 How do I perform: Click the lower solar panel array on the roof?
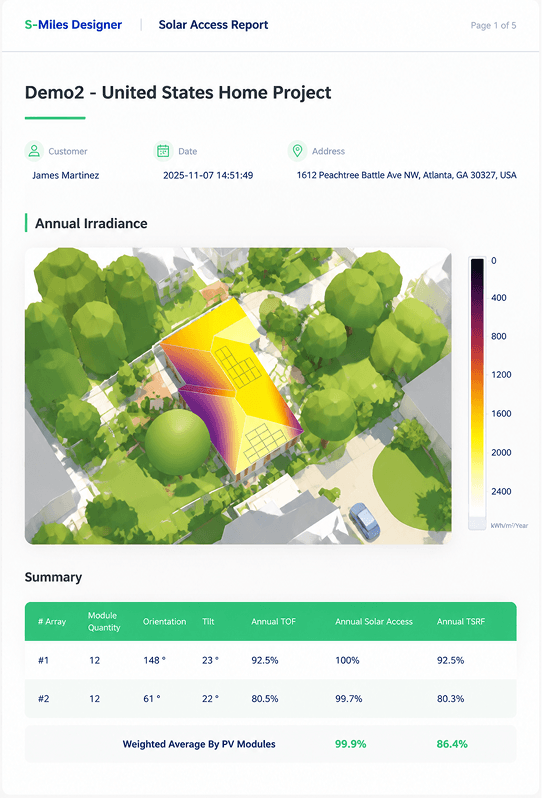[x=266, y=442]
